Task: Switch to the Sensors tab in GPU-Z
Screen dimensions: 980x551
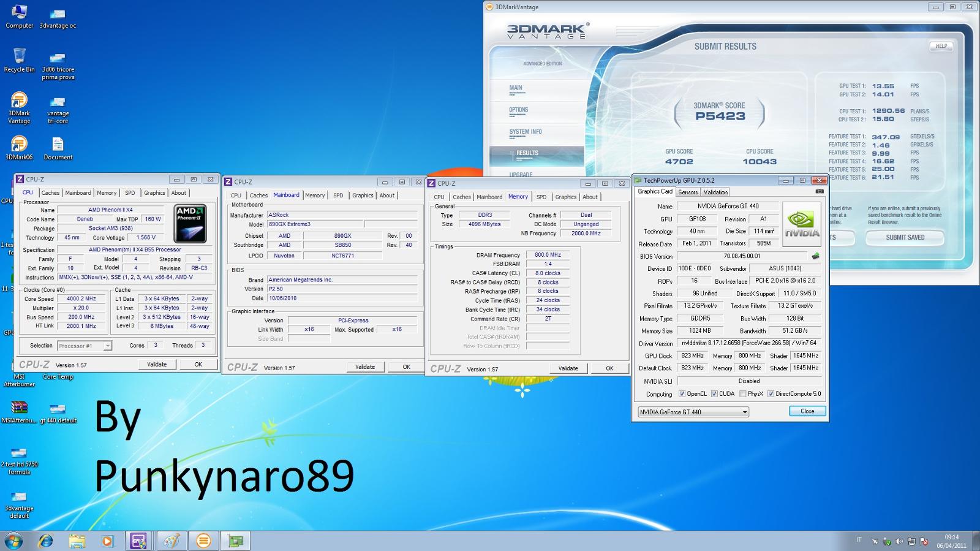Action: point(688,192)
